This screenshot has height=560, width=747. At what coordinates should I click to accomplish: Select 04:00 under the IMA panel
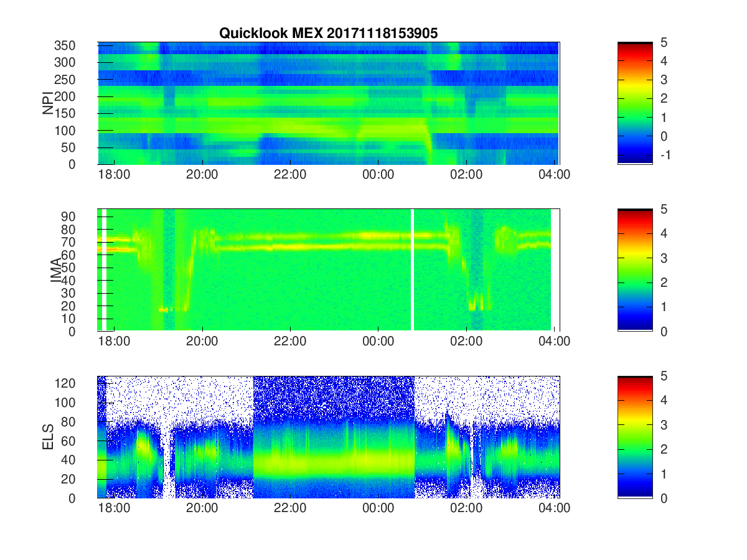pos(555,342)
